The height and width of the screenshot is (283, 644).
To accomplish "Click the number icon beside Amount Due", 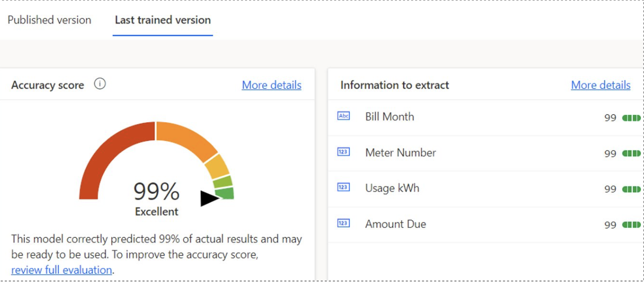I will pyautogui.click(x=343, y=223).
